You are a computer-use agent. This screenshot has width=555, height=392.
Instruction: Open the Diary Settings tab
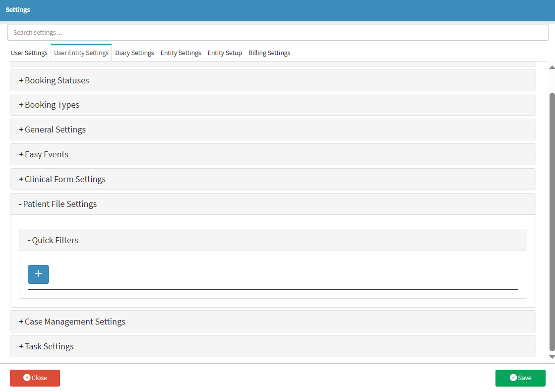tap(134, 53)
